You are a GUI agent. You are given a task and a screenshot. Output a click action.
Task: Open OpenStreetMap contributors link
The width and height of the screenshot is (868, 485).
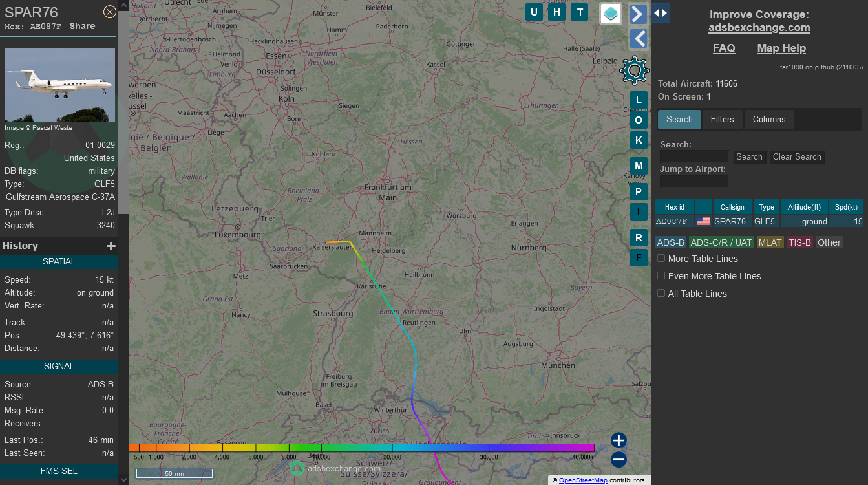point(583,480)
